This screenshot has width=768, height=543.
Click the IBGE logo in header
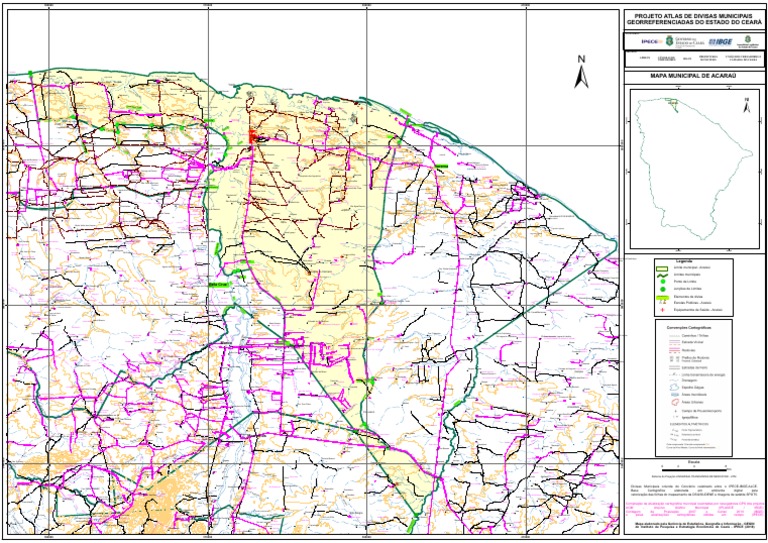pos(720,42)
